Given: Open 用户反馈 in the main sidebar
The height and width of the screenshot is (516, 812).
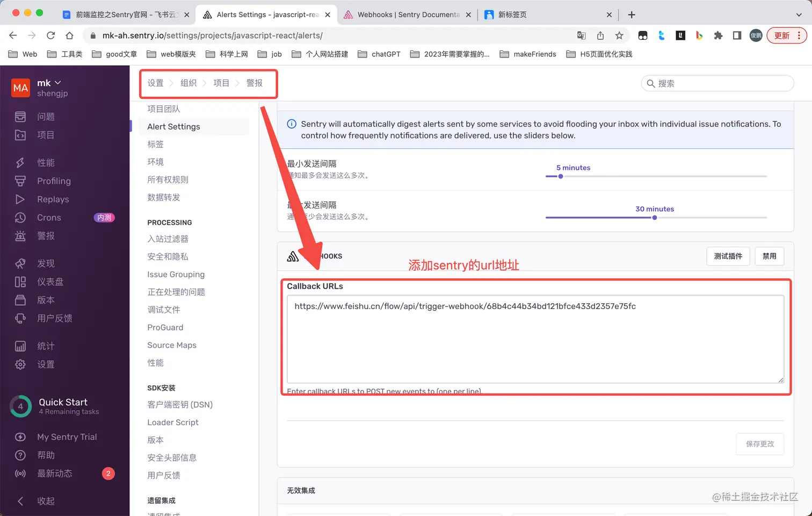Looking at the screenshot, I should tap(54, 318).
